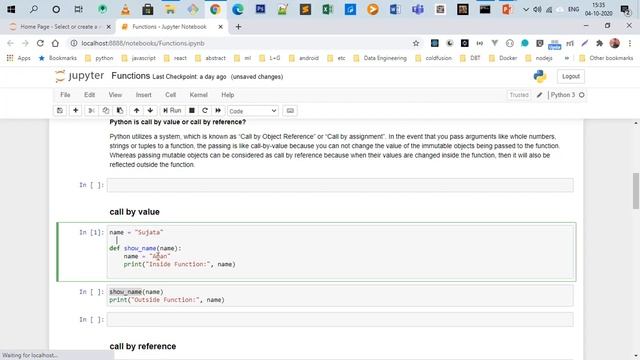
Task: Click the Logout button
Action: coord(571,76)
